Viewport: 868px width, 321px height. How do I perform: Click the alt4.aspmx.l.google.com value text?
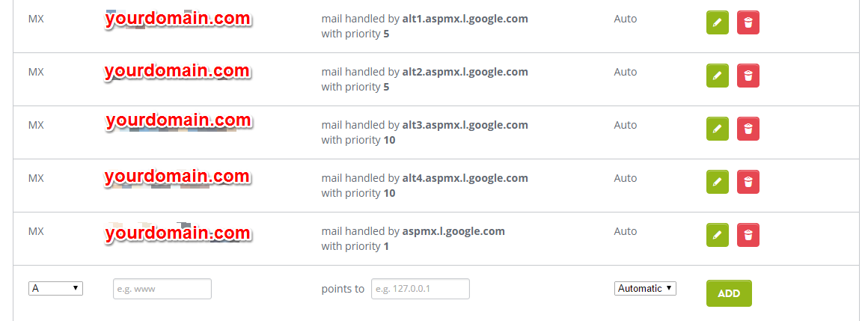click(465, 178)
